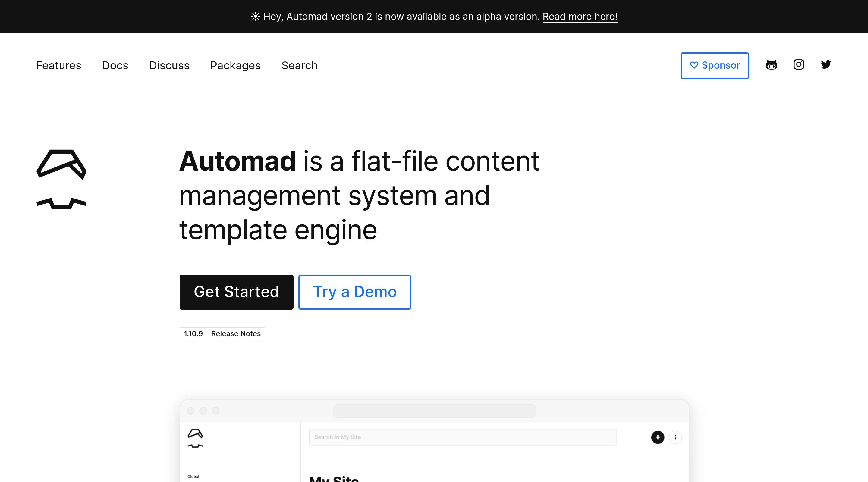This screenshot has width=868, height=482.
Task: Click the small Automad logo in the preview sidebar
Action: pos(195,438)
